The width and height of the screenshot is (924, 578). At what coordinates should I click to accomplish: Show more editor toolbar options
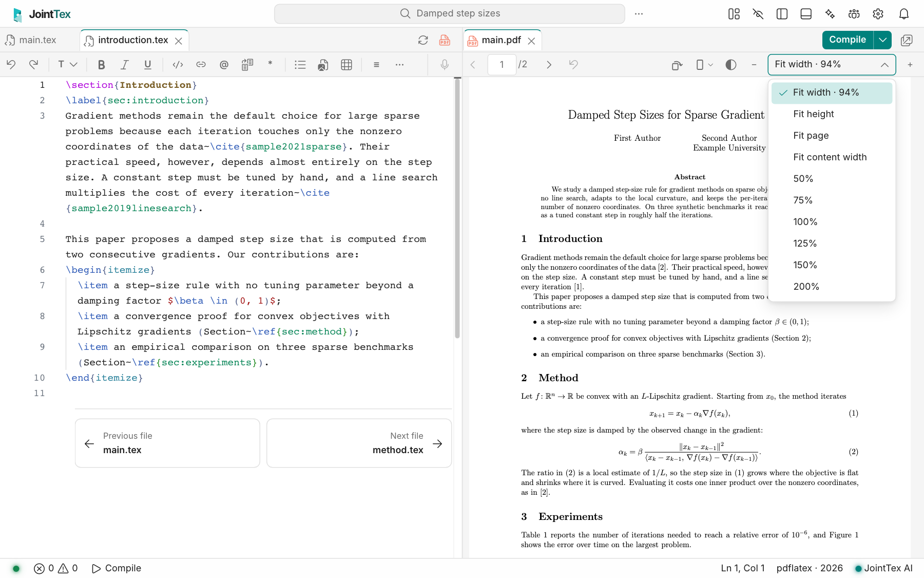[399, 64]
